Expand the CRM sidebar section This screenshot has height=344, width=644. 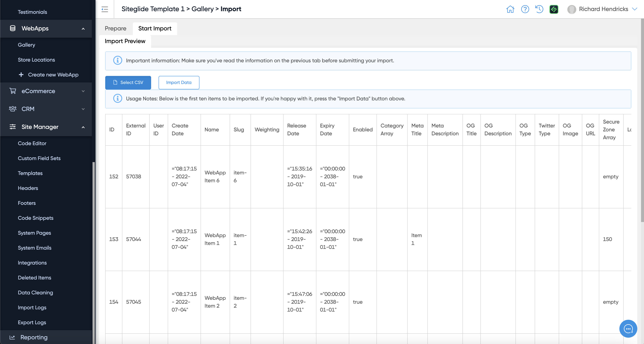[83, 109]
